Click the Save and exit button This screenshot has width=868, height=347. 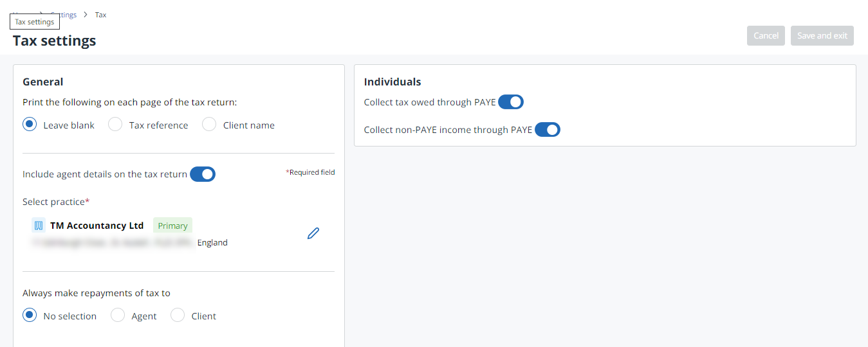point(822,36)
